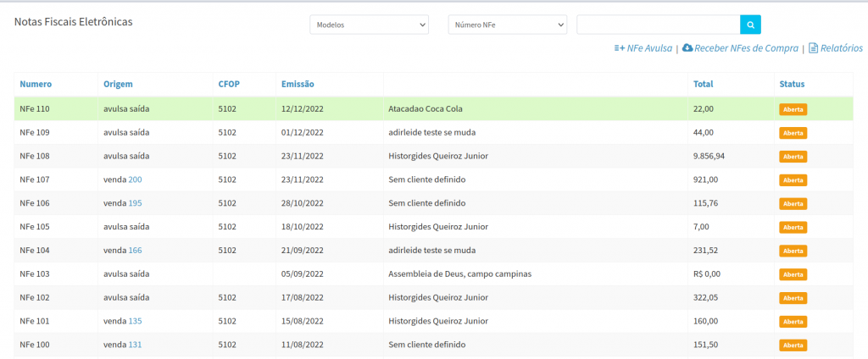868x359 pixels.
Task: Click the Relatórios document icon
Action: [x=813, y=48]
